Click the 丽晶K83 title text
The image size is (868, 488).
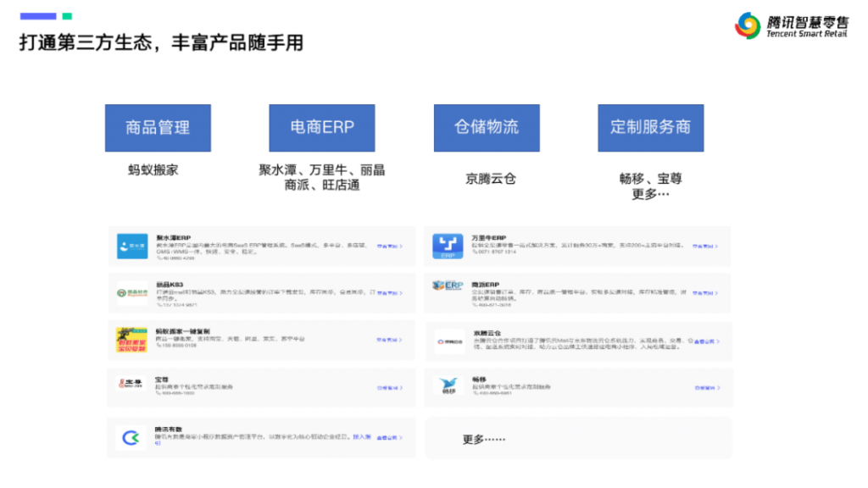(170, 285)
